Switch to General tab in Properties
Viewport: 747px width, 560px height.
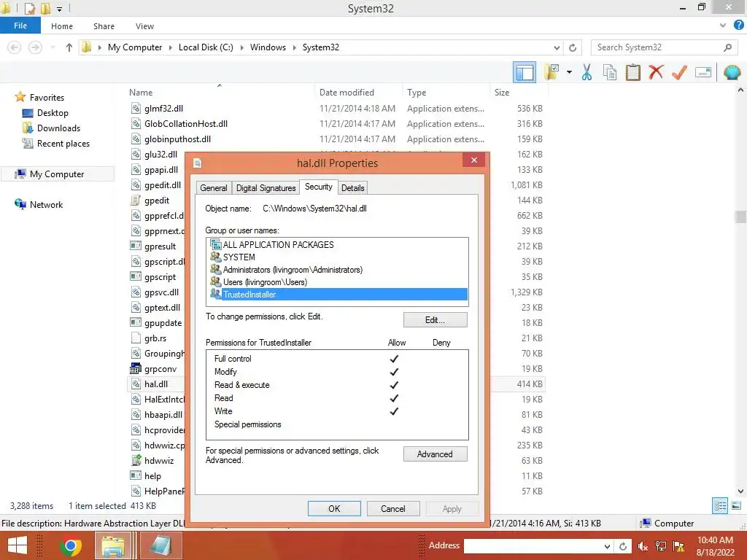point(214,187)
